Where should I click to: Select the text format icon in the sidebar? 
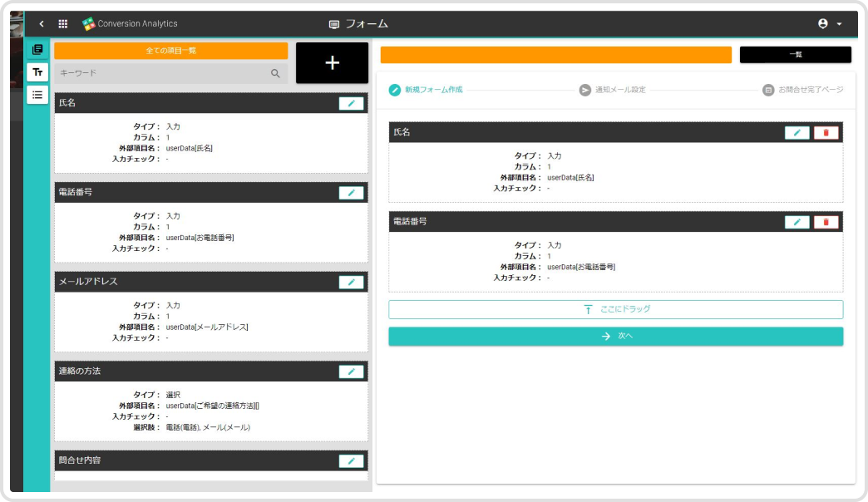(x=37, y=72)
